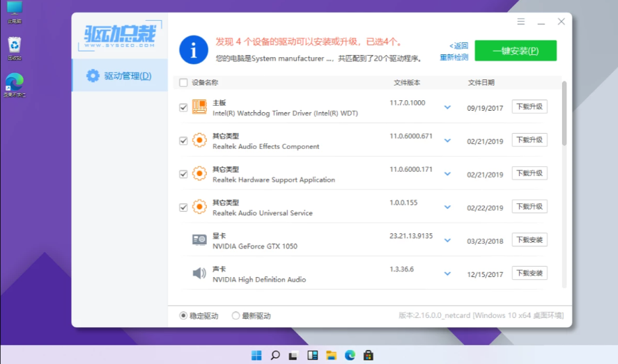Close the driver app window
Viewport: 618px width, 364px height.
[x=562, y=22]
